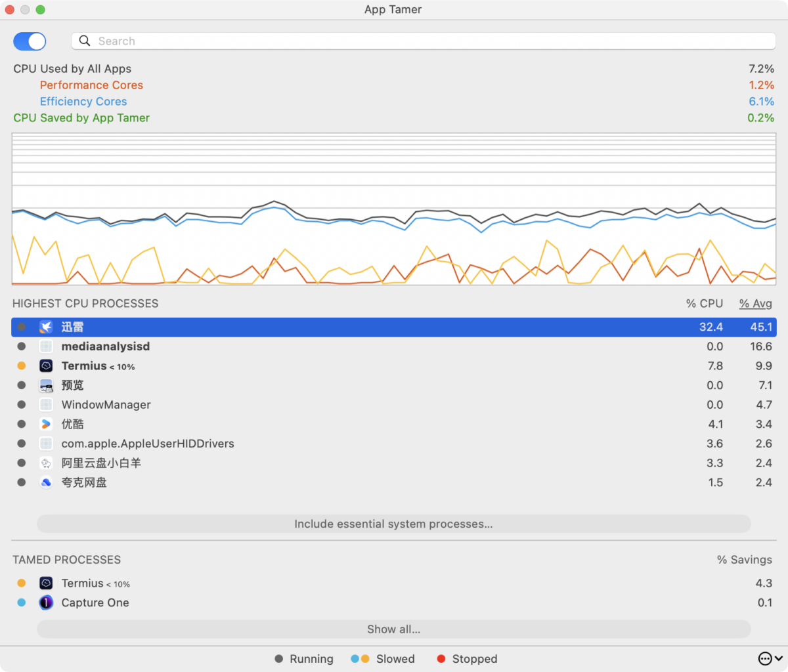Click the Termius icon in highest CPU list
This screenshot has height=672, width=788.
[x=45, y=366]
